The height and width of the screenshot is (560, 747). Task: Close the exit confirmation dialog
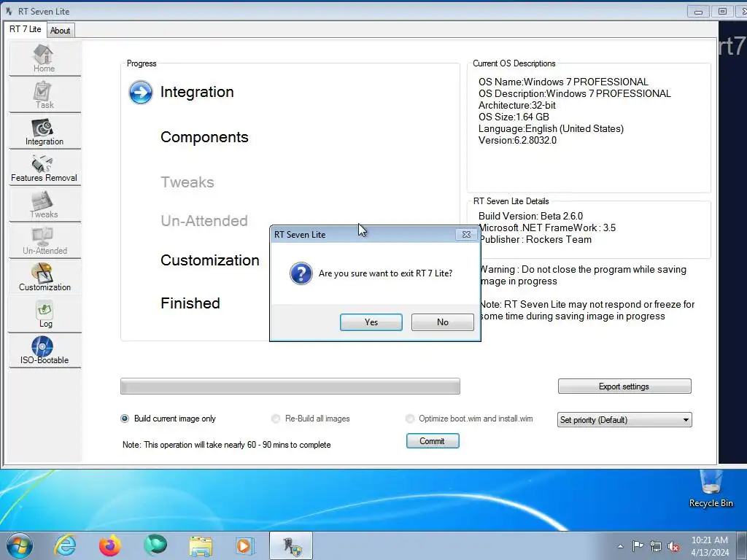click(x=466, y=234)
